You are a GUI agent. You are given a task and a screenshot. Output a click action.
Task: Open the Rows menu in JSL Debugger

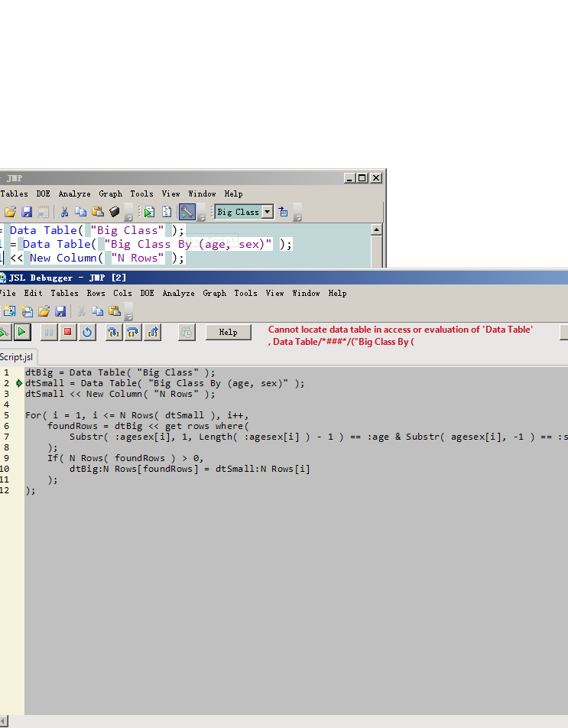[96, 293]
